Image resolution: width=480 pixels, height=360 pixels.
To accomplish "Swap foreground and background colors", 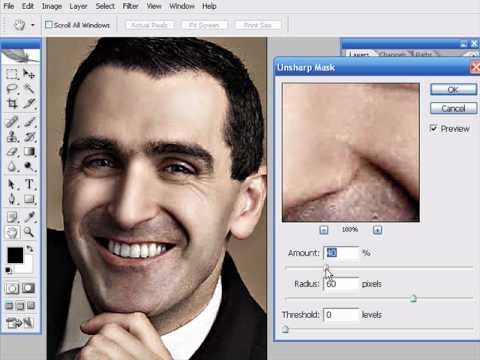I will pyautogui.click(x=30, y=249).
